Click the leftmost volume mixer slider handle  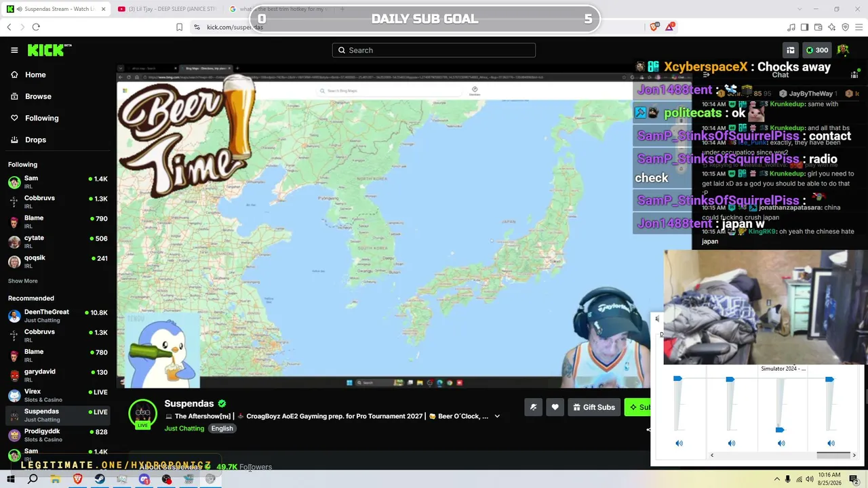click(x=677, y=379)
